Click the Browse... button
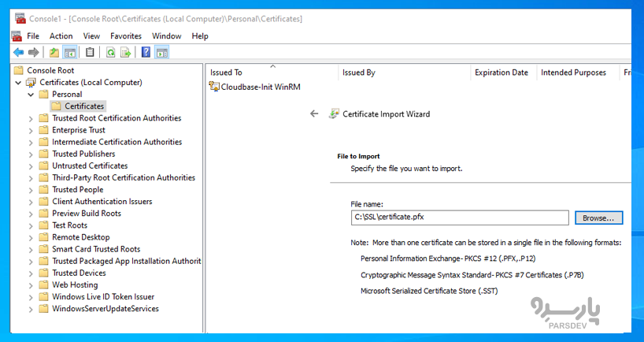 598,217
